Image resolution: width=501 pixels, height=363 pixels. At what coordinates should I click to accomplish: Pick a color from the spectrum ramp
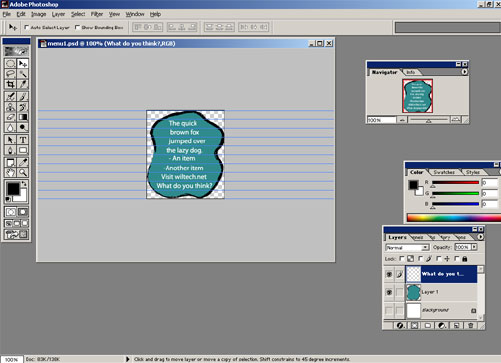454,218
